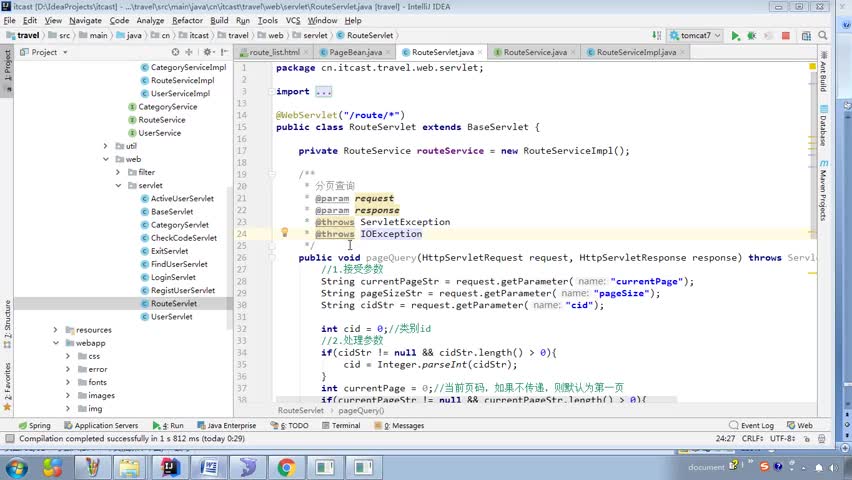This screenshot has height=480, width=852.
Task: Toggle the tool window quick access icon
Action: click(x=9, y=438)
